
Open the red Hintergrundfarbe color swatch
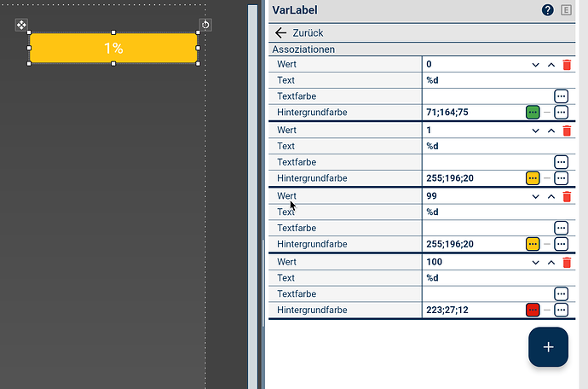coord(533,310)
